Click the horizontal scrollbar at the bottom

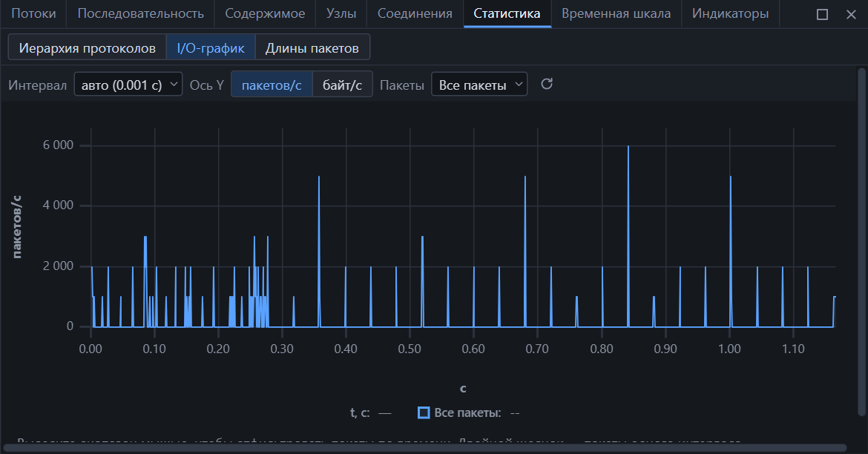425,448
